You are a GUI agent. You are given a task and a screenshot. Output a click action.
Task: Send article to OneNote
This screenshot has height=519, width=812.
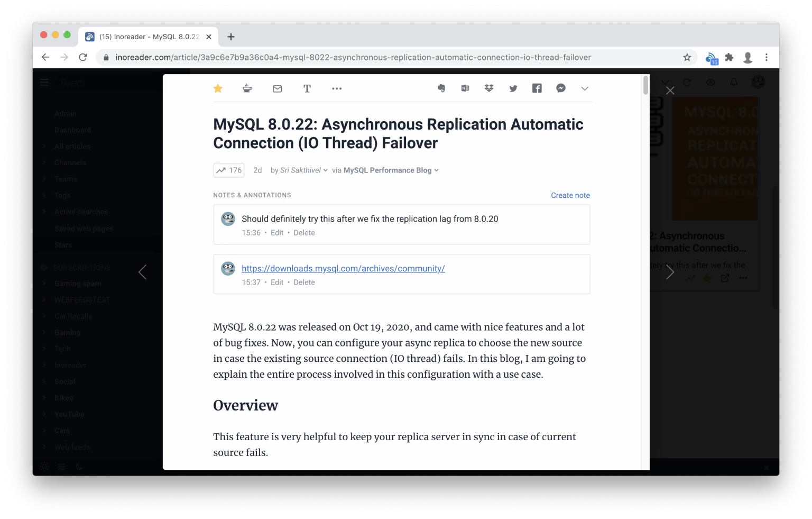(465, 88)
